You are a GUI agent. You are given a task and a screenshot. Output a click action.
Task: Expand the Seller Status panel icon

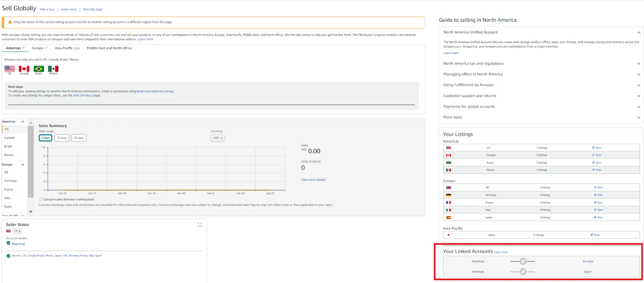200,225
